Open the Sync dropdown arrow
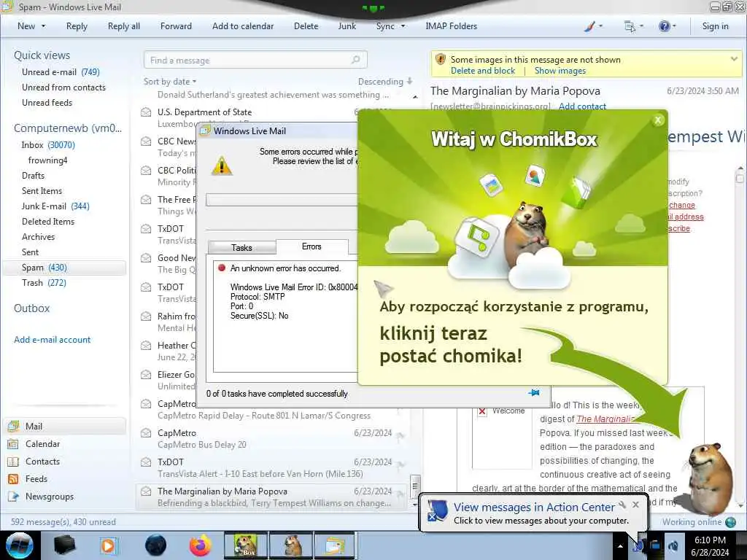Viewport: 747px width, 560px height. (x=403, y=26)
